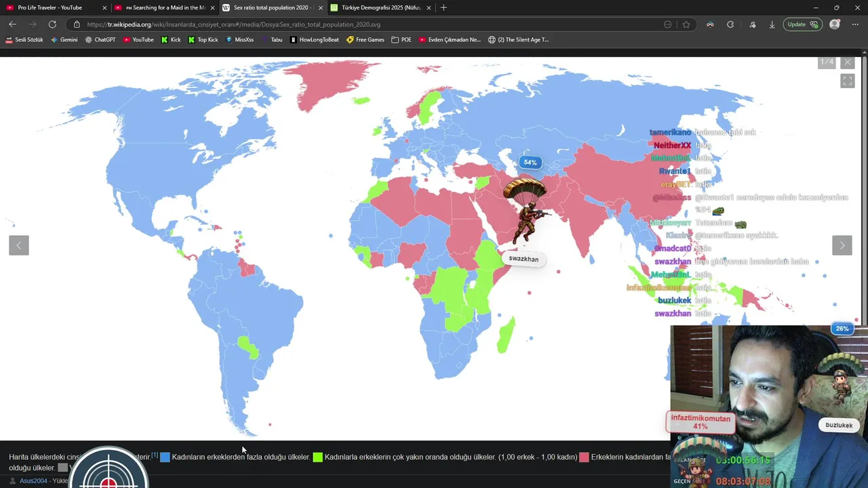Open the Gemini bookmark
Screen dimensions: 868x488
64,39
